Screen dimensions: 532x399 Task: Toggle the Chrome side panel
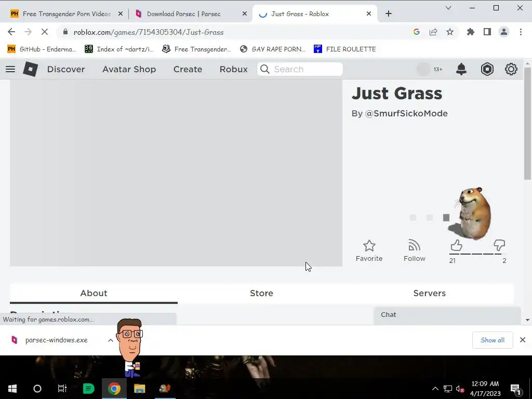tap(487, 32)
